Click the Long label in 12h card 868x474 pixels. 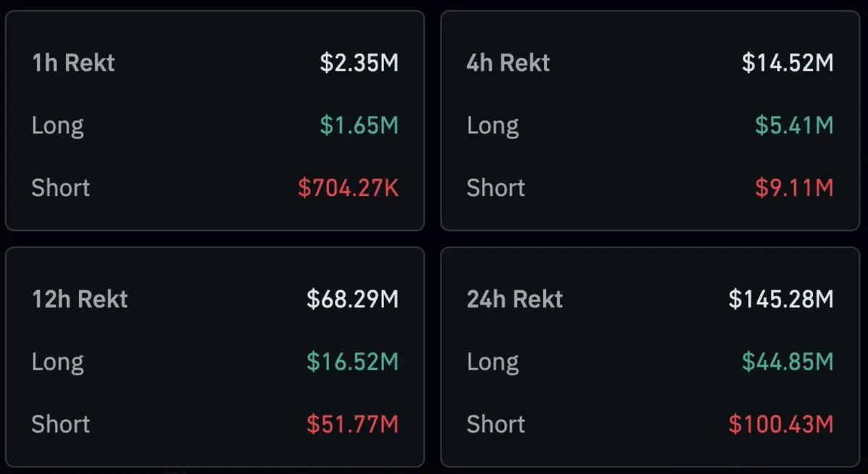click(58, 361)
